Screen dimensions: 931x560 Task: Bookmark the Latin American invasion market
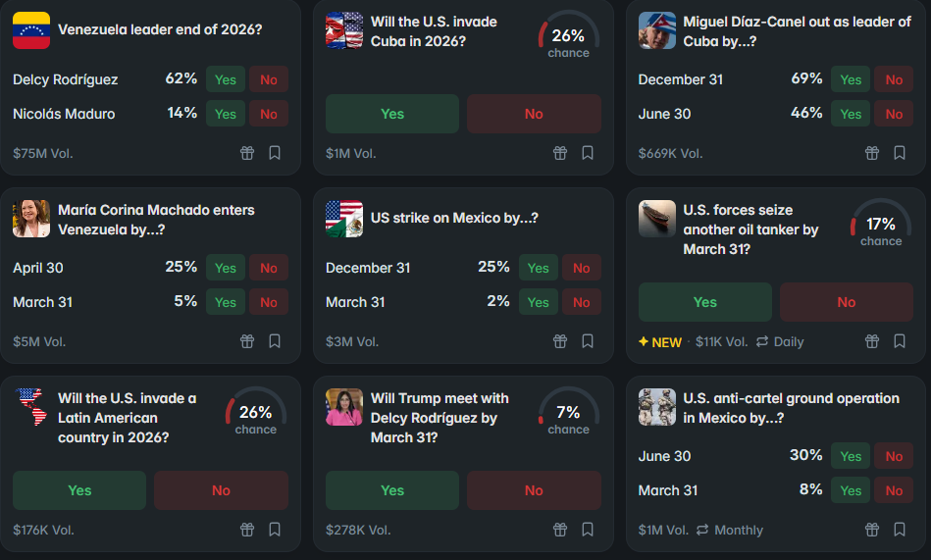click(x=275, y=530)
